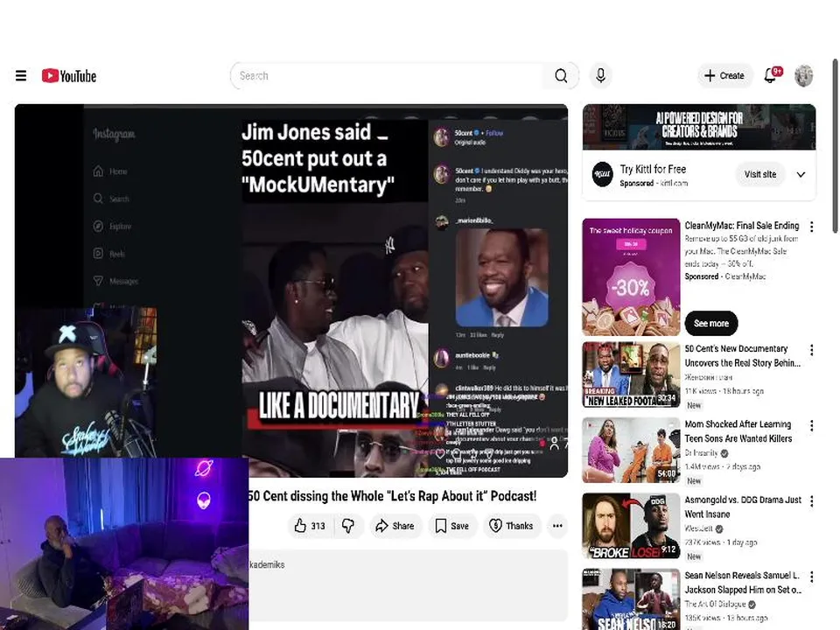Expand the Kittl ad chevron

[x=801, y=175]
